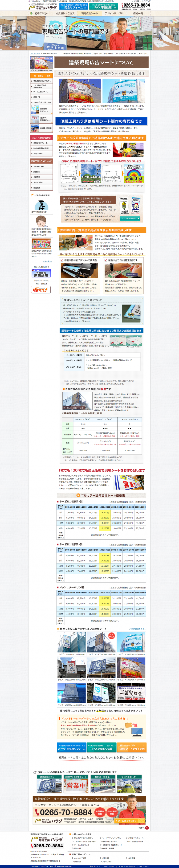
Task: Open お見積もりフォーム in the sidebar
Action: [x=41, y=143]
